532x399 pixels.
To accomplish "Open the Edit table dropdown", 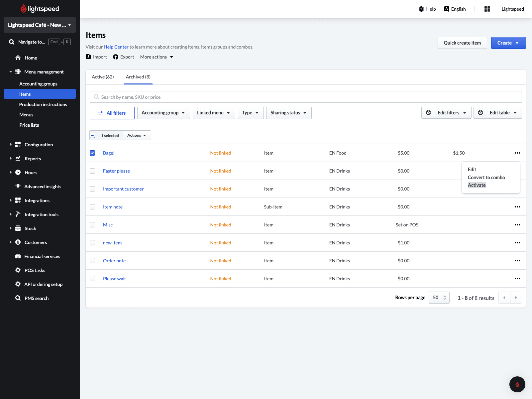I will (x=497, y=113).
